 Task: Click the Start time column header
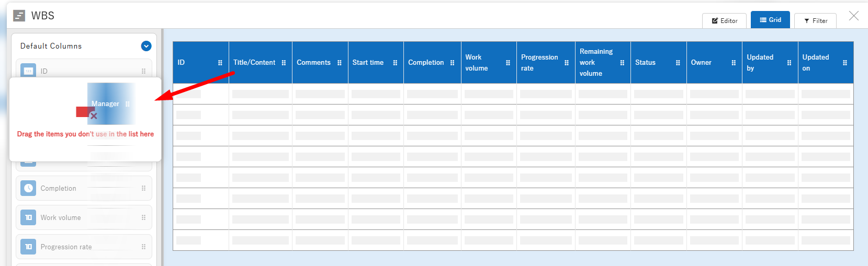[x=376, y=63]
